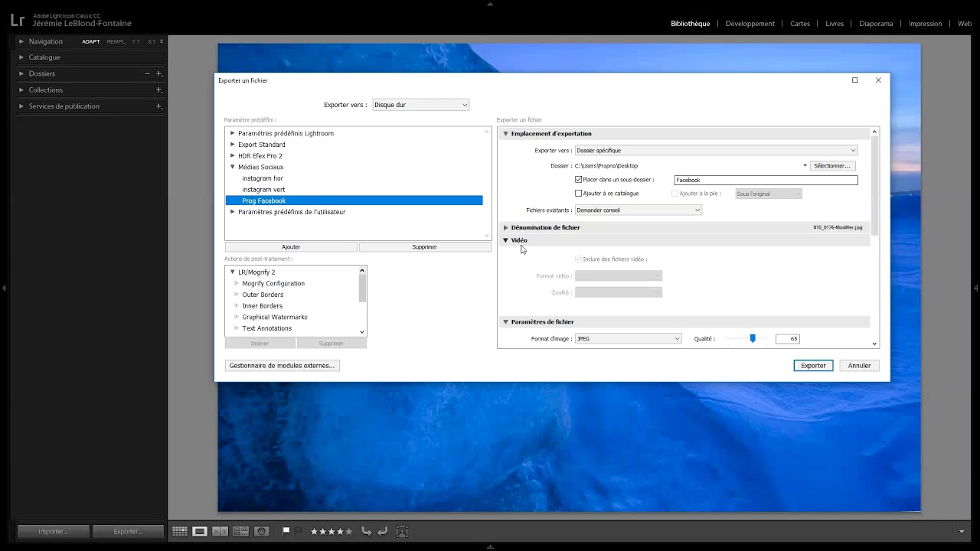Screen dimensions: 980x551
Task: Open 'Fichiers existants' Demander conseil dropdown
Action: click(639, 210)
